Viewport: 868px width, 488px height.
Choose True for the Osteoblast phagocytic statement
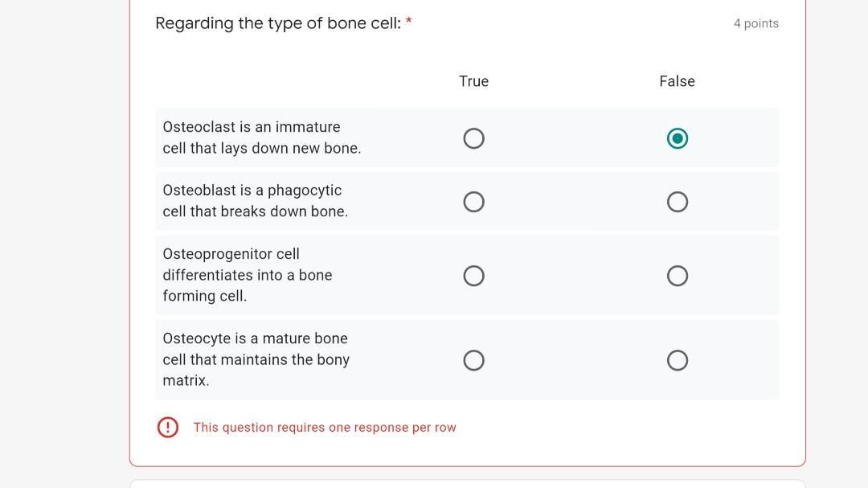[x=473, y=201]
